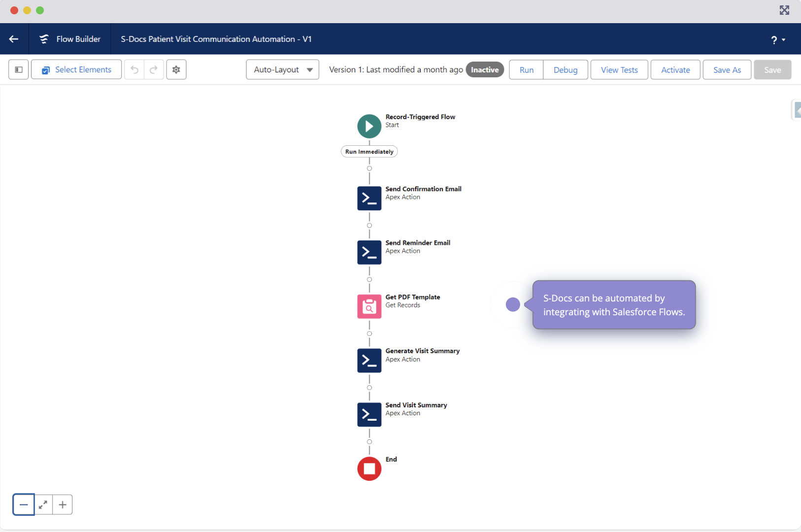The image size is (801, 532).
Task: Undo the last change
Action: point(134,69)
